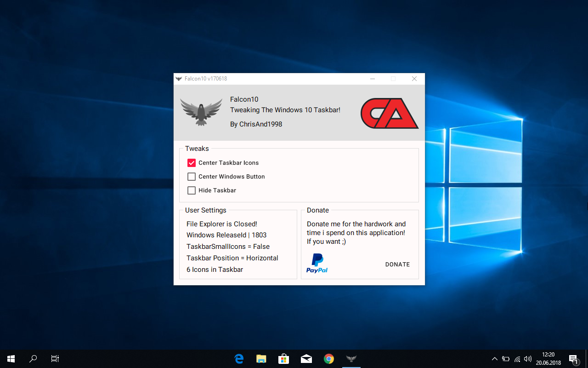Open Mail app from taskbar

point(306,359)
